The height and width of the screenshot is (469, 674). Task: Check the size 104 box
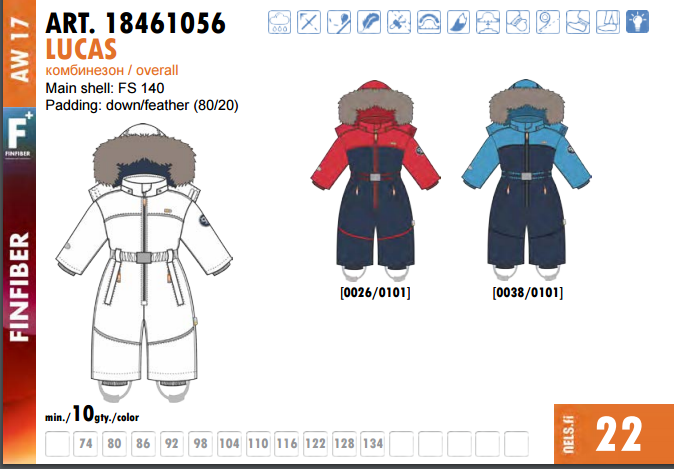(229, 444)
